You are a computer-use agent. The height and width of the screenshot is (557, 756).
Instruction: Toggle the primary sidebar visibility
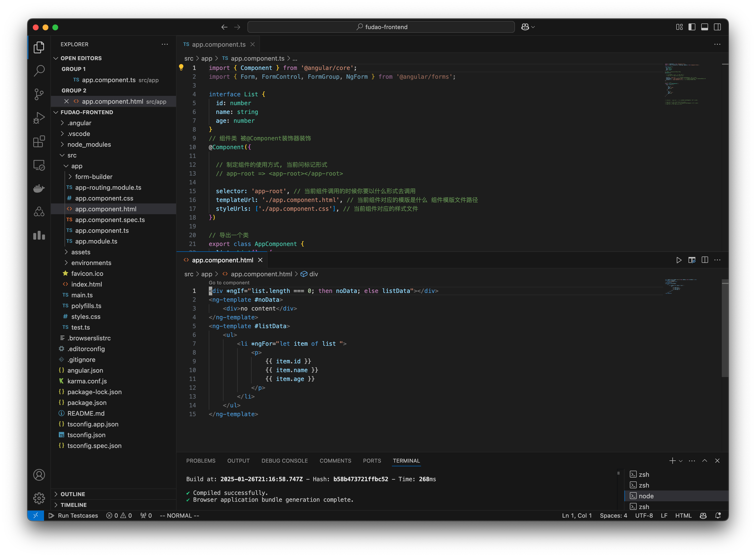click(692, 27)
